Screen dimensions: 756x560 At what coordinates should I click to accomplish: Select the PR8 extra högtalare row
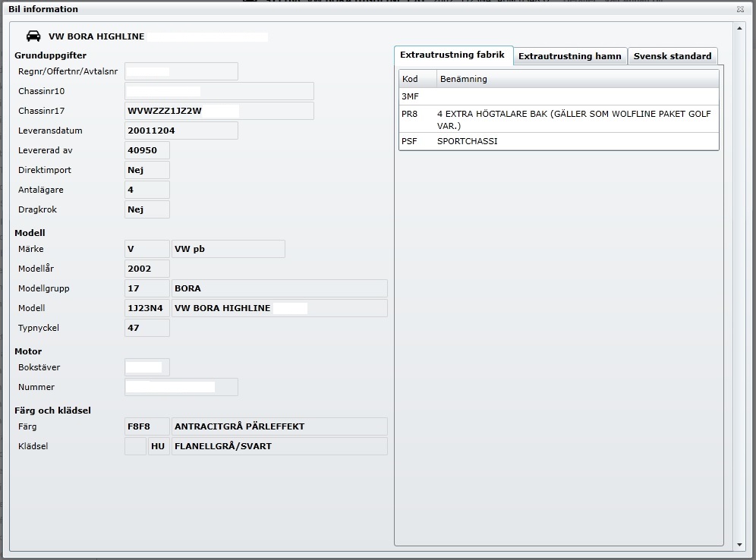pyautogui.click(x=558, y=119)
